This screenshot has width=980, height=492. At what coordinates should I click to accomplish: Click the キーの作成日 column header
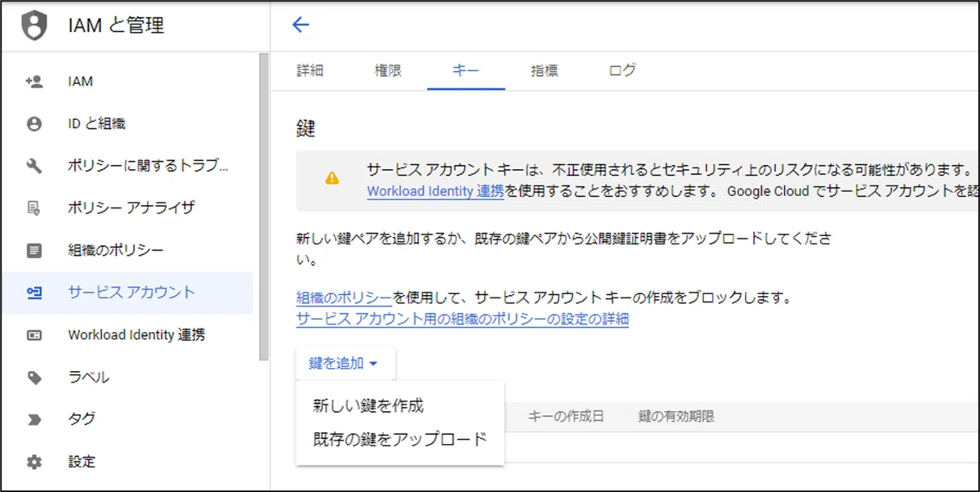tap(566, 417)
